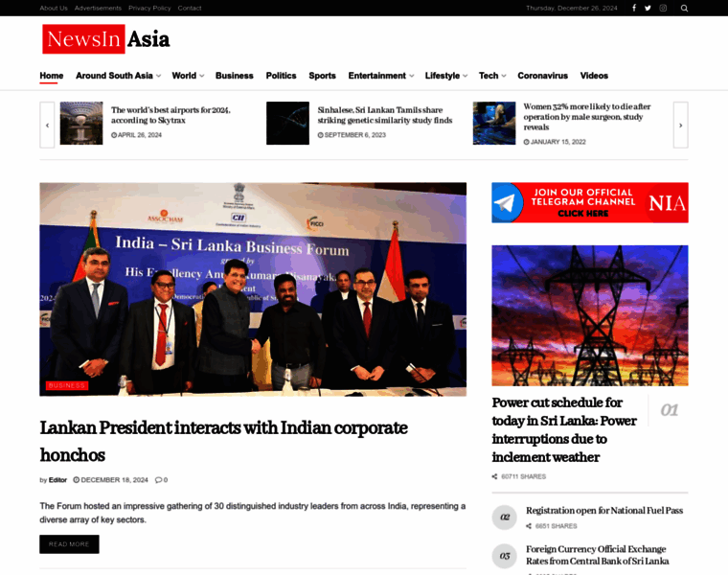Open the genetic similarity article thumbnail
Screen dimensions: 728x575
(x=288, y=123)
